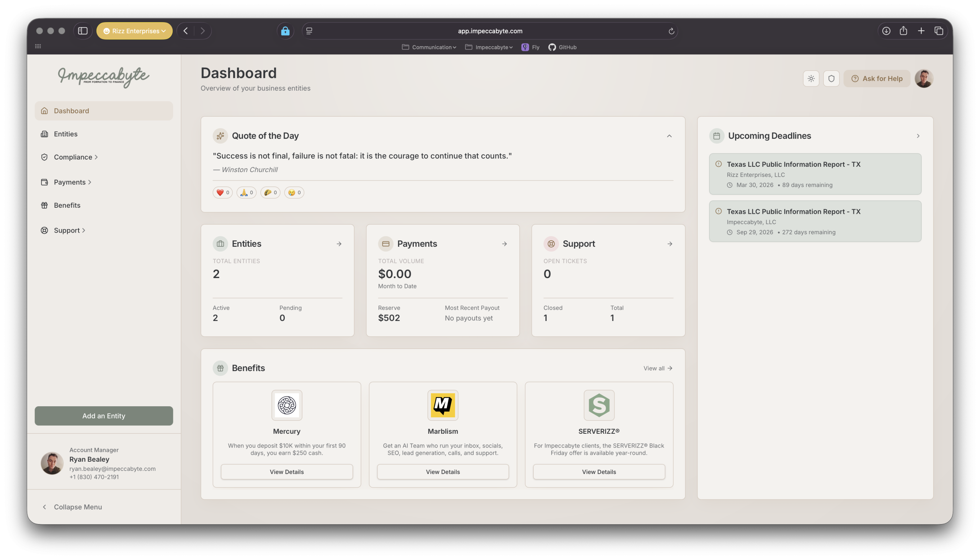This screenshot has height=560, width=980.
Task: Click the app.impeccabyte.com address field
Action: (x=490, y=31)
